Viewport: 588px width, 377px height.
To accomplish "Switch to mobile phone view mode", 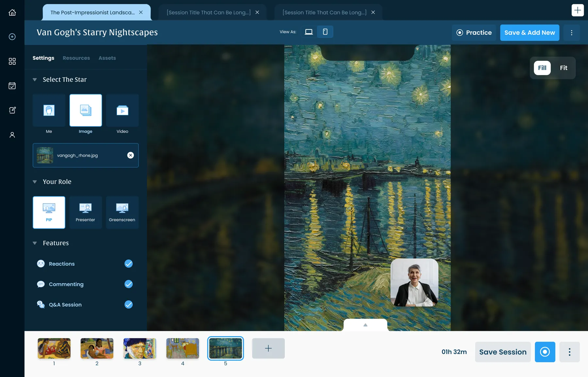I will 325,32.
